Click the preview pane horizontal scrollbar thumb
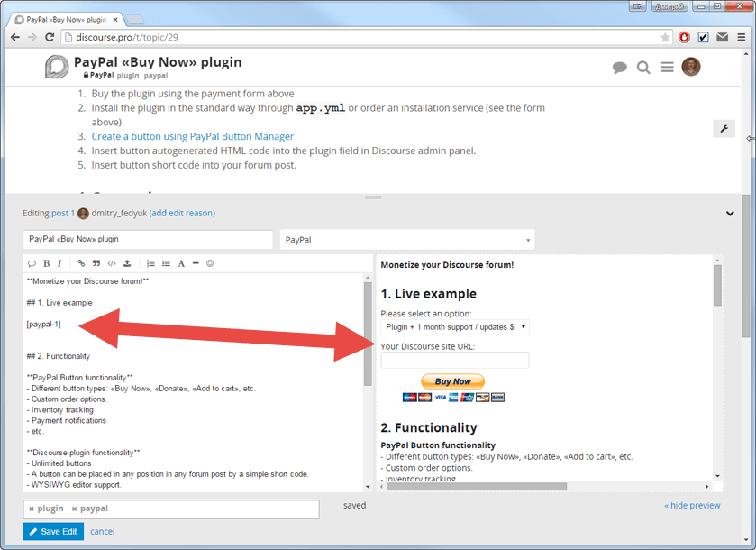 click(477, 486)
